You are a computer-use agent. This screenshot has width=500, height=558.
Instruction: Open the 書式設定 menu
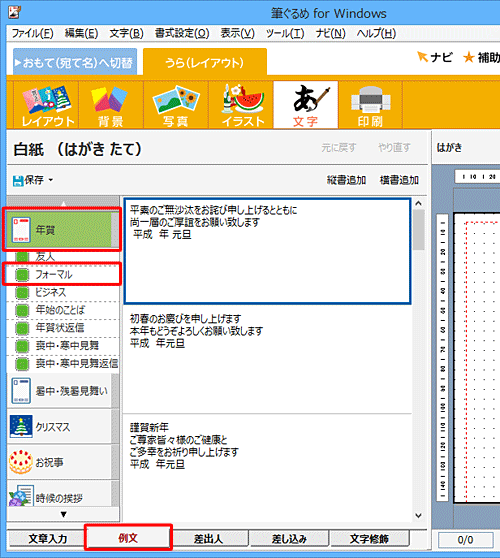coord(182,33)
